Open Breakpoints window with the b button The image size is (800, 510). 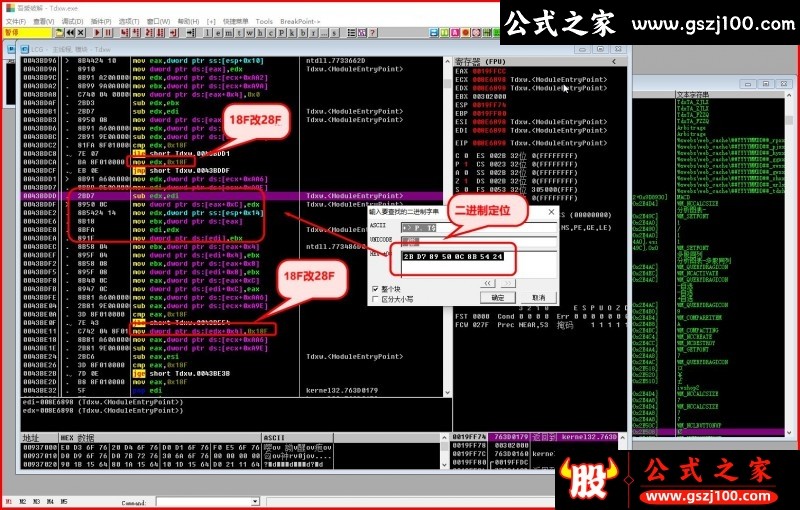[x=303, y=33]
